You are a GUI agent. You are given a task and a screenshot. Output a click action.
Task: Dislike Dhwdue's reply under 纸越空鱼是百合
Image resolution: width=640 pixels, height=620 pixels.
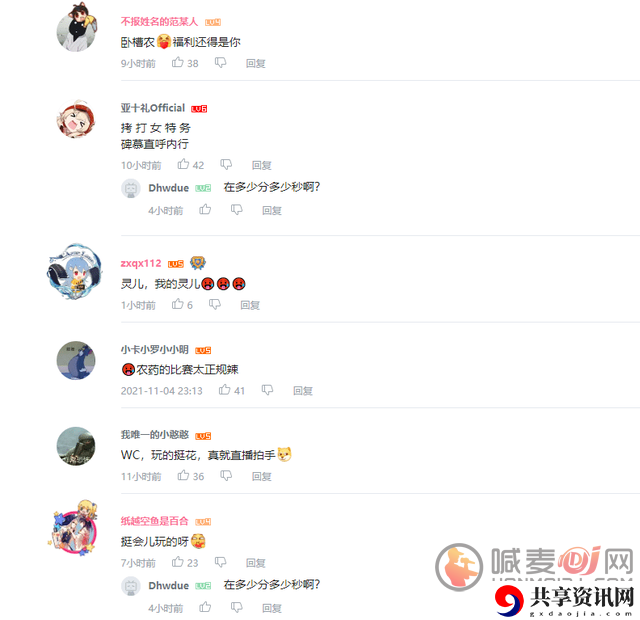pos(237,607)
